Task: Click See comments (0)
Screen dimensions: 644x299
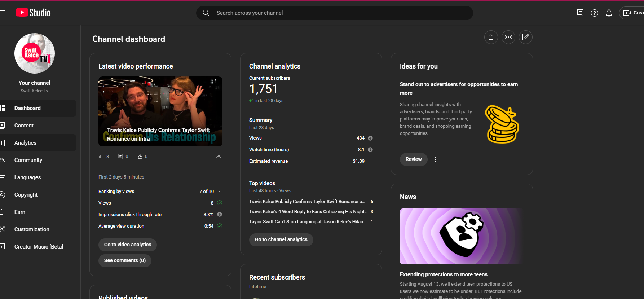Action: 125,261
